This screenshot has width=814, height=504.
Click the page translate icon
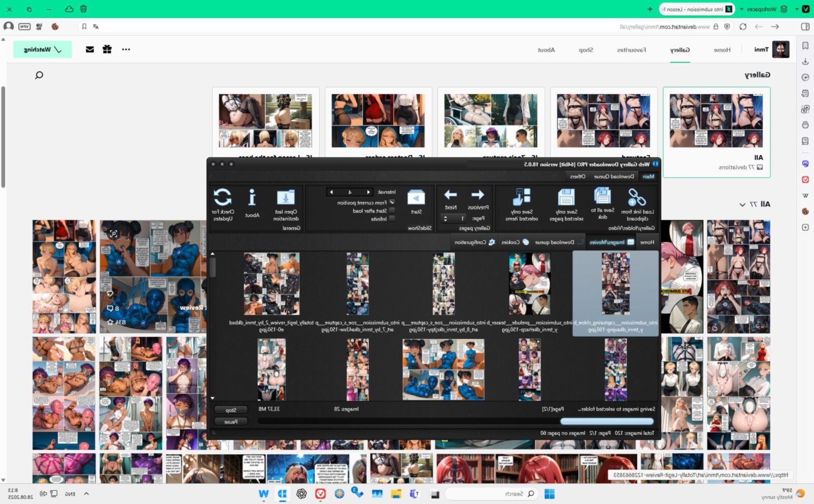(96, 26)
